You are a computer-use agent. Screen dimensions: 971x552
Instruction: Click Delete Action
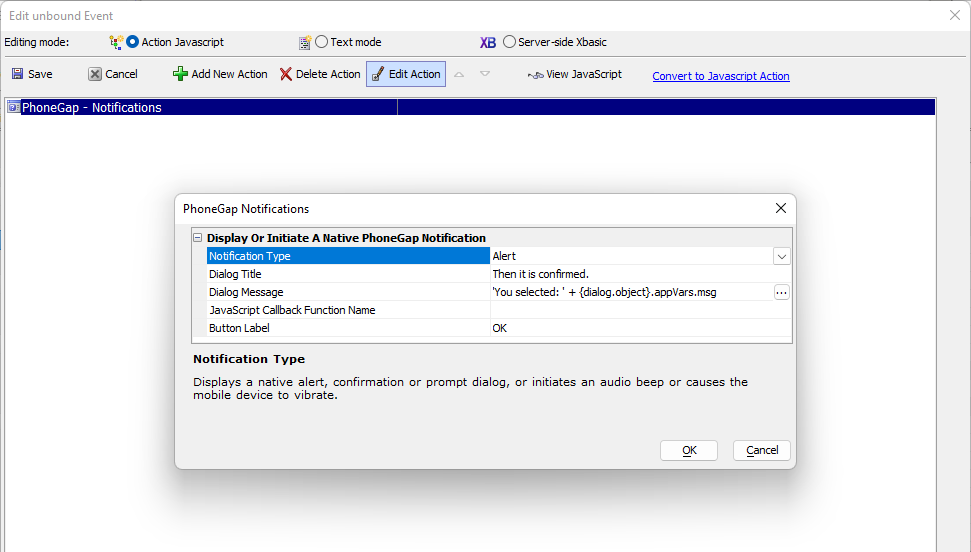320,74
